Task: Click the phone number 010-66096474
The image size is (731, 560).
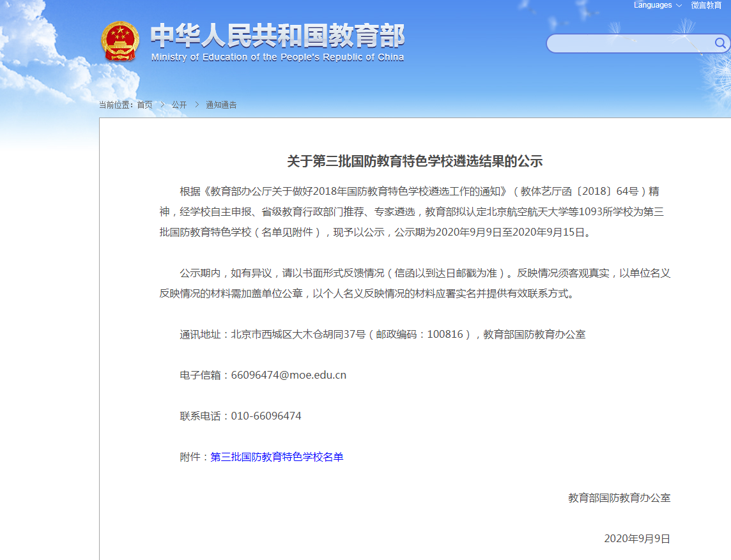Action: 266,416
